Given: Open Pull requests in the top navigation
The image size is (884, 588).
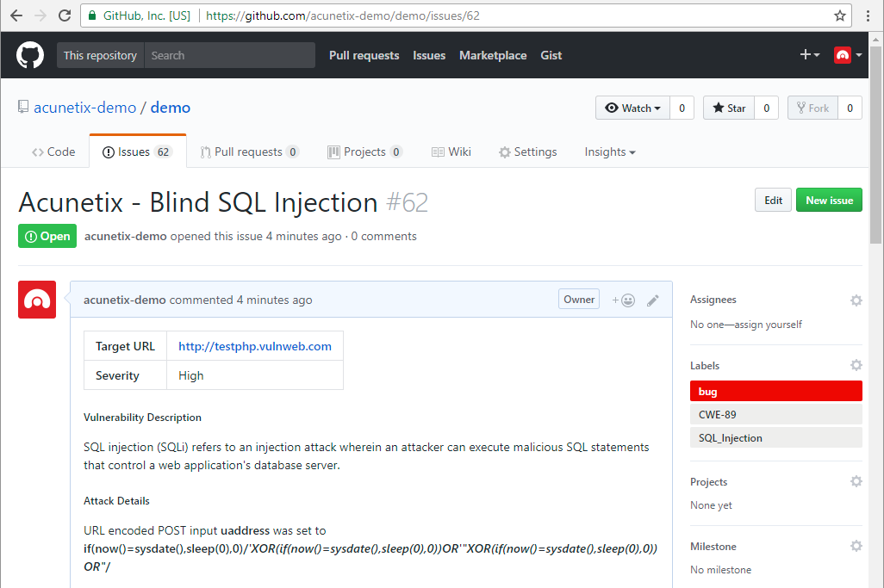Looking at the screenshot, I should 364,55.
